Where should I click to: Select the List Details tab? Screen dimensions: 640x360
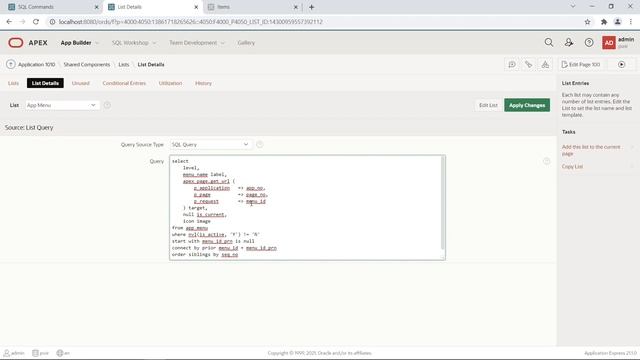(45, 83)
